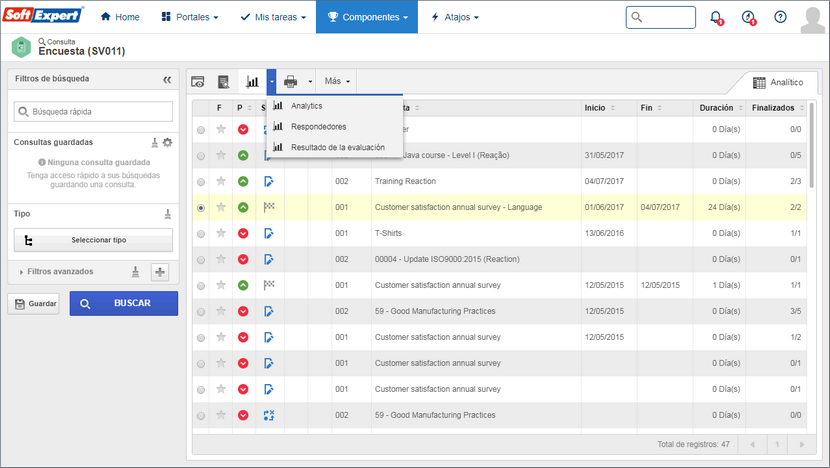The width and height of the screenshot is (830, 468).
Task: Collapse the search filters panel
Action: [x=167, y=79]
